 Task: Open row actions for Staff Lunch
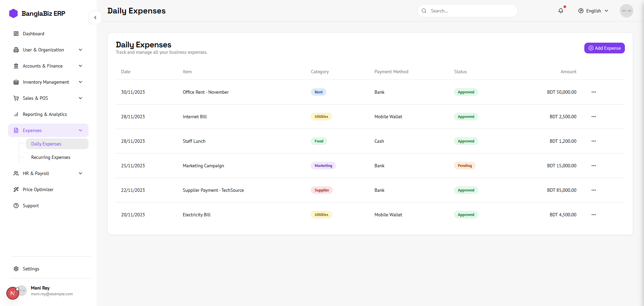click(x=593, y=141)
